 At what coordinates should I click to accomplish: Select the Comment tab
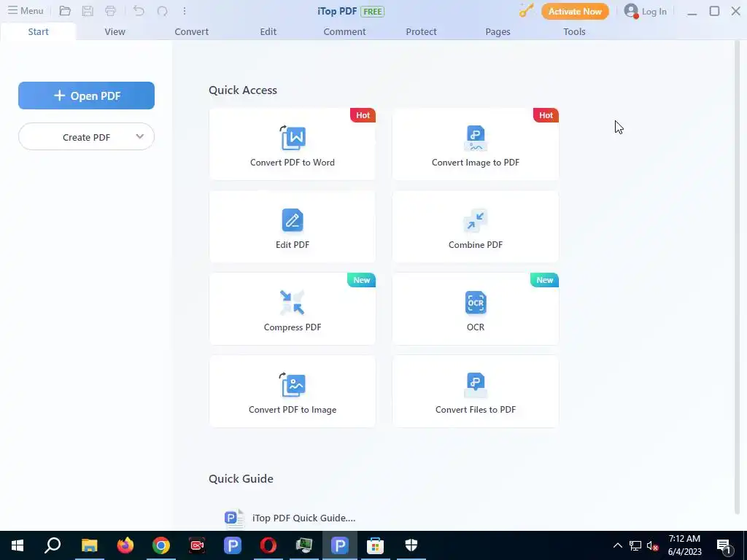(x=344, y=31)
